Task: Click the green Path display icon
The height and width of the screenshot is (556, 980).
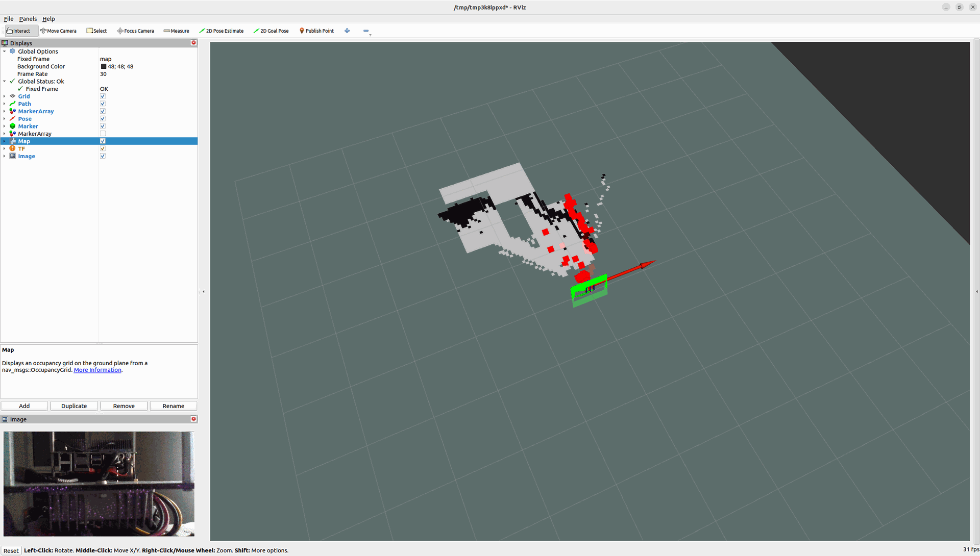Action: click(13, 104)
